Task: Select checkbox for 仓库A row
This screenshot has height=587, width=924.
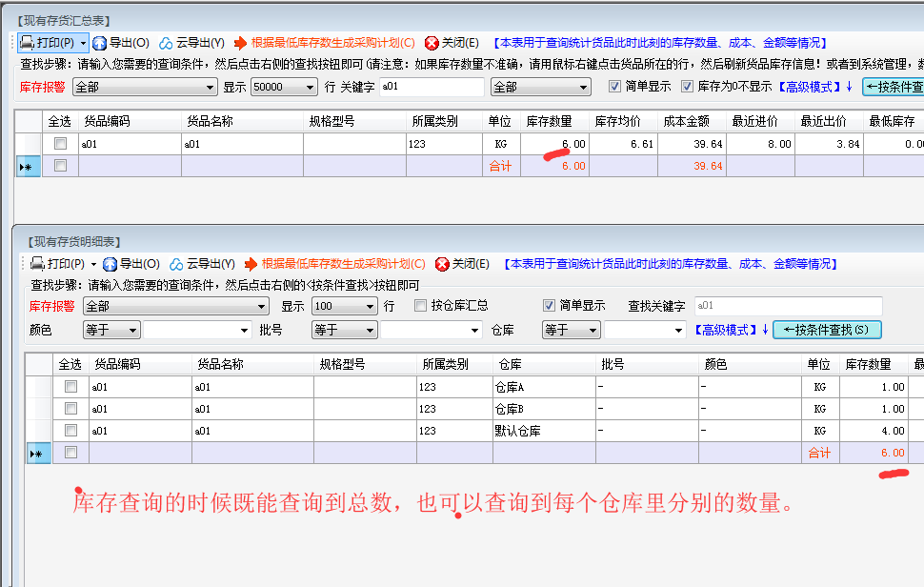Action: point(70,387)
